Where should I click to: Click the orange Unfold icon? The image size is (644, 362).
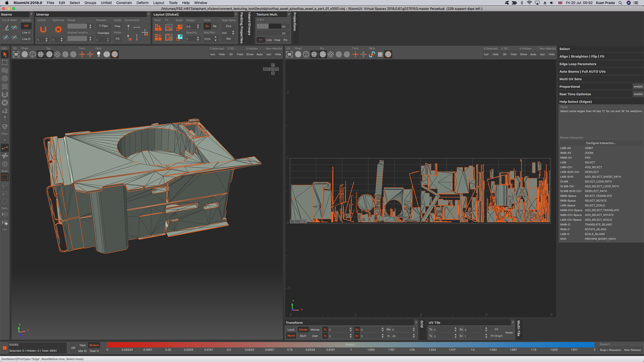click(43, 29)
